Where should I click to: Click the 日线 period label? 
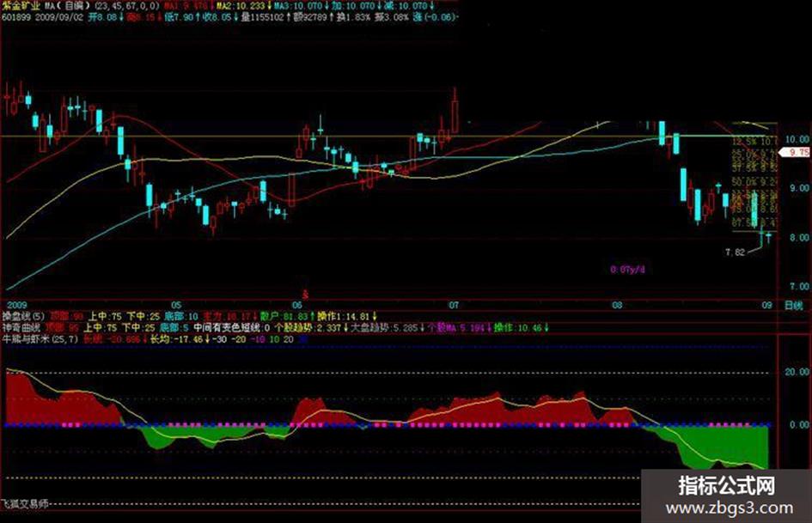pyautogui.click(x=794, y=306)
